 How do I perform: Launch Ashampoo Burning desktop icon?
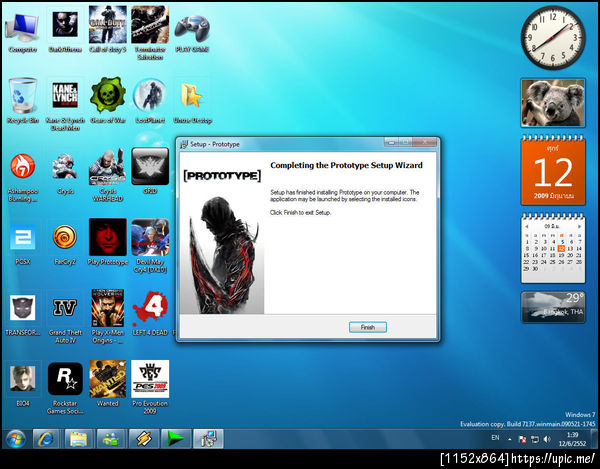click(x=23, y=177)
